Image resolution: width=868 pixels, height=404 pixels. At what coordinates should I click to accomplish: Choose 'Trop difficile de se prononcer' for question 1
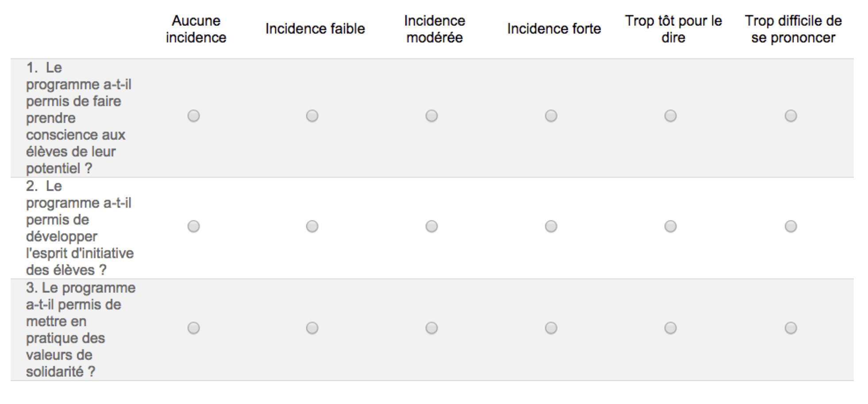791,116
